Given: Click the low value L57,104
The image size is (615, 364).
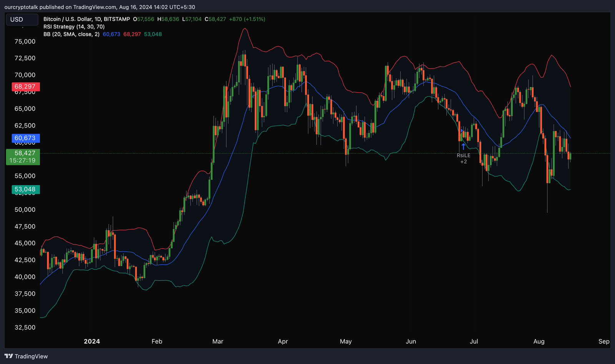Looking at the screenshot, I should click(x=192, y=19).
